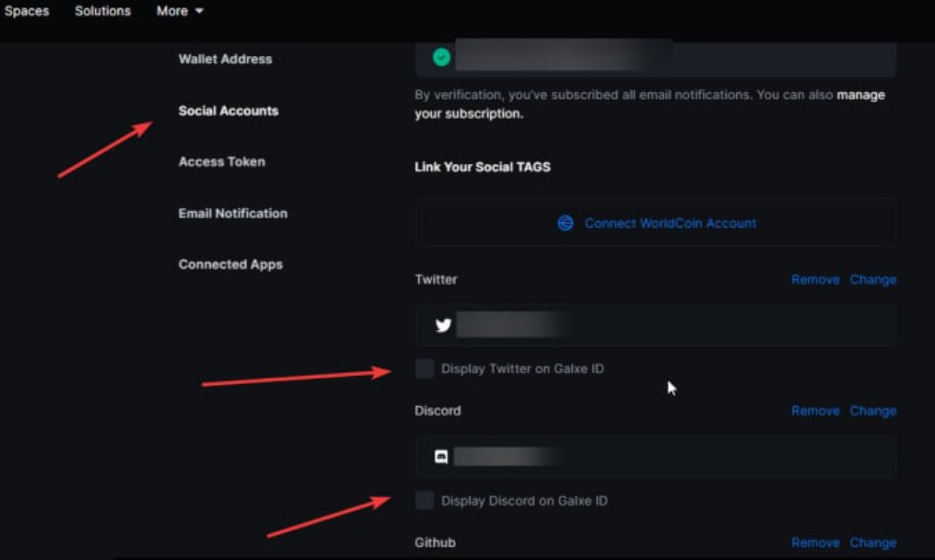Change the linked Twitter account

pyautogui.click(x=873, y=280)
